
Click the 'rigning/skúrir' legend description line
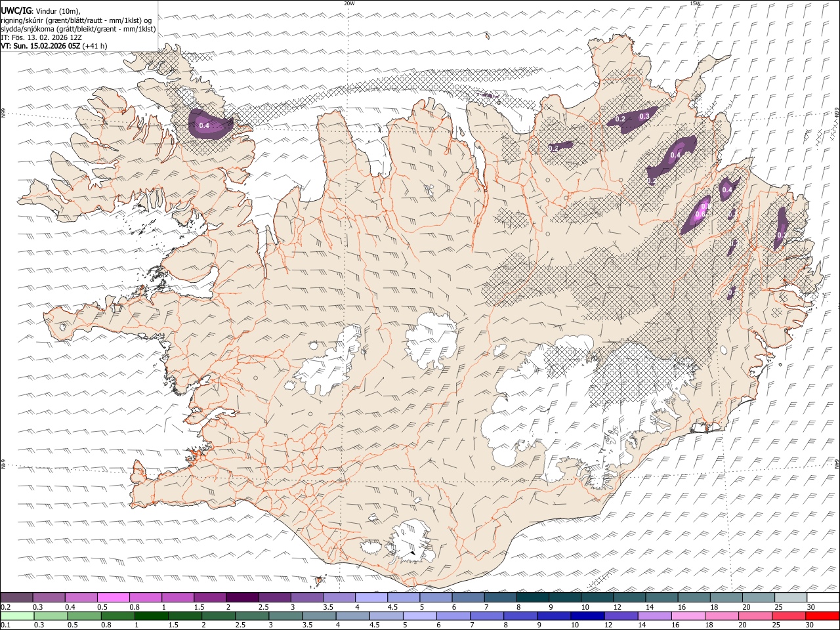(76, 20)
